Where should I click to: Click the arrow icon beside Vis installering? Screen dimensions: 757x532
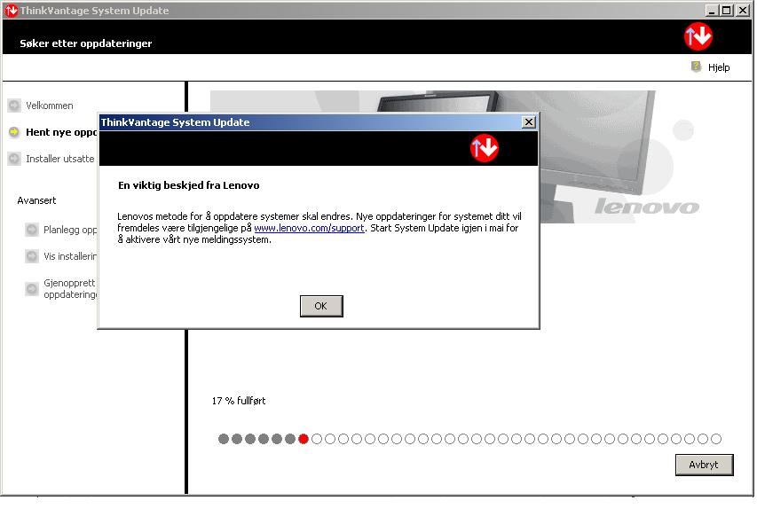(32, 256)
